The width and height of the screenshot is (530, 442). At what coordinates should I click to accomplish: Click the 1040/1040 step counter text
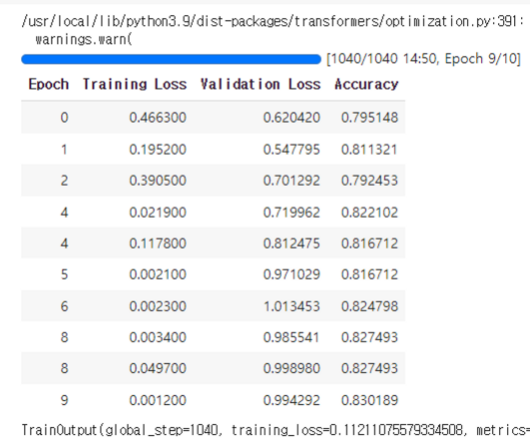pos(362,59)
